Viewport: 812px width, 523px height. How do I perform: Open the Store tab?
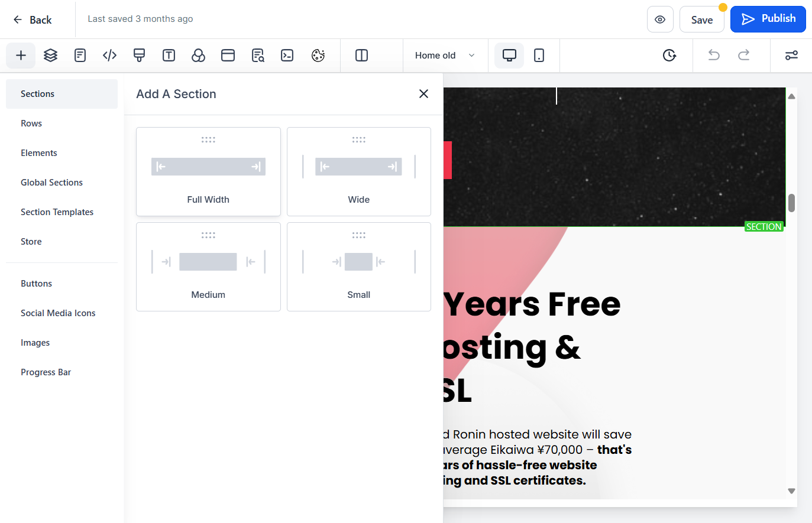[x=62, y=242]
